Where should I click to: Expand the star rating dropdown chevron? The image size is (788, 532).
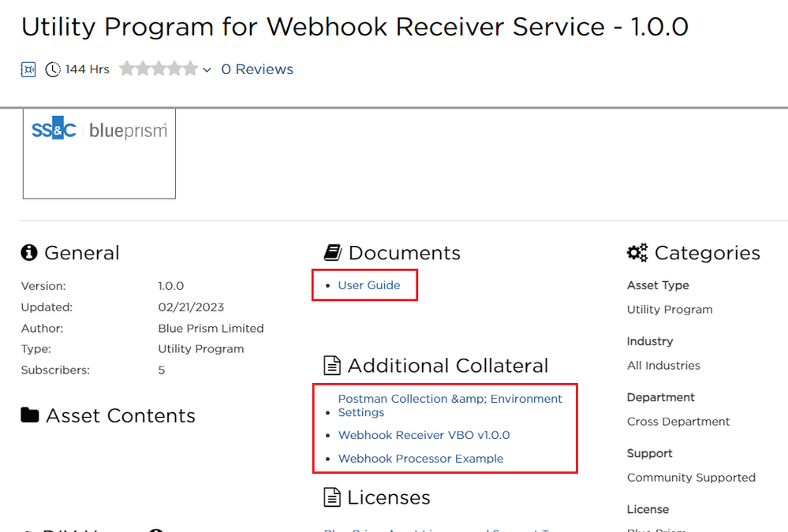[x=207, y=70]
